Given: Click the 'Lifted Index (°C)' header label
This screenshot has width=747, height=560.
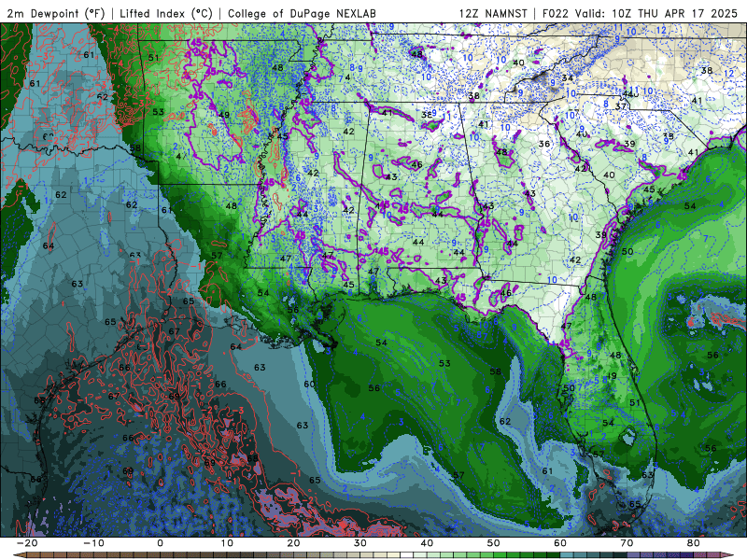Looking at the screenshot, I should (166, 13).
